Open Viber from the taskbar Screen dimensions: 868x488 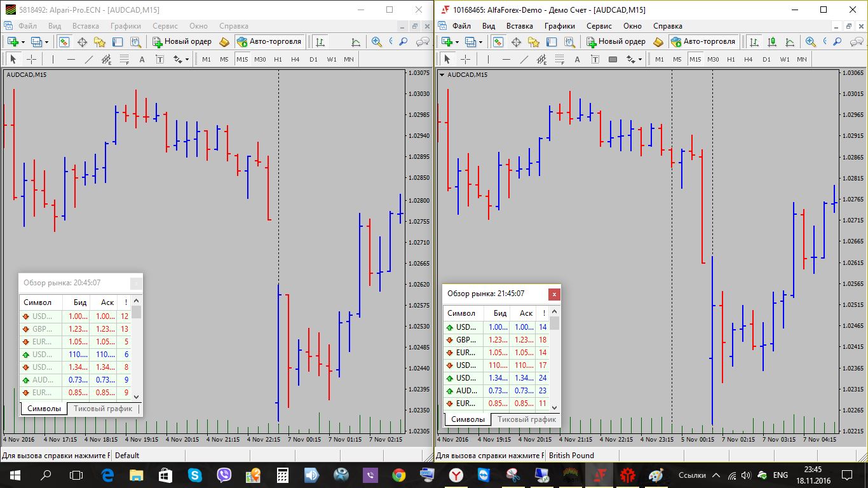tap(224, 475)
